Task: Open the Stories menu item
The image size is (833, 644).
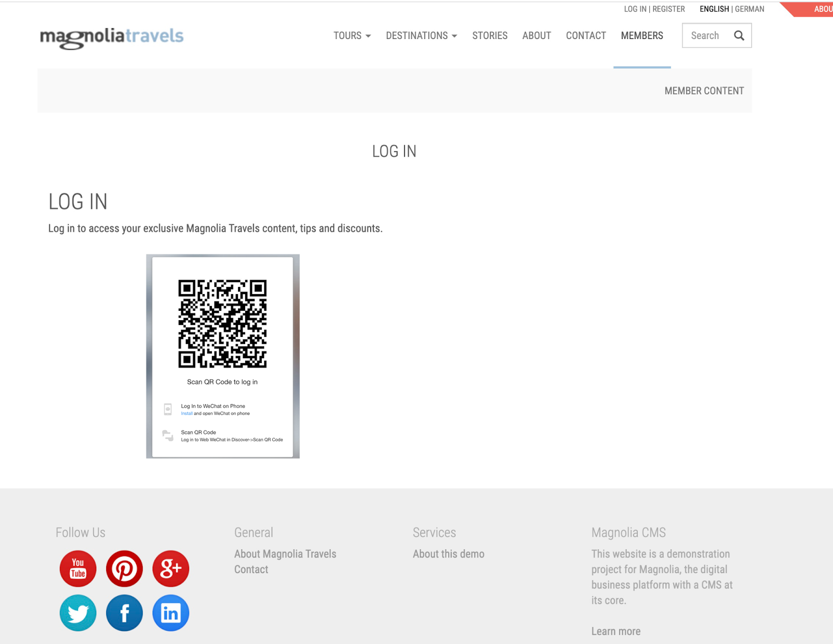Action: (x=489, y=35)
